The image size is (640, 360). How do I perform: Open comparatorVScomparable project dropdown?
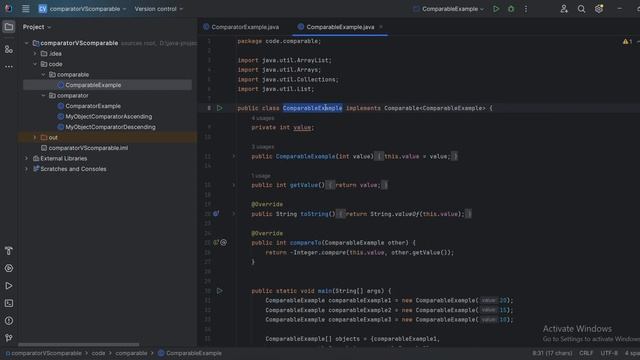[x=82, y=9]
